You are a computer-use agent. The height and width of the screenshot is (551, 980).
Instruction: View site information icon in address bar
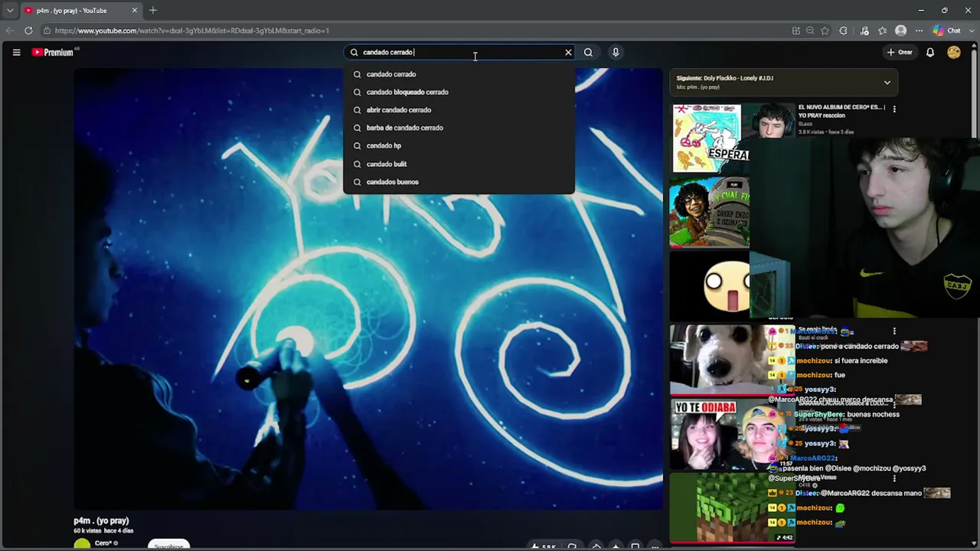47,31
